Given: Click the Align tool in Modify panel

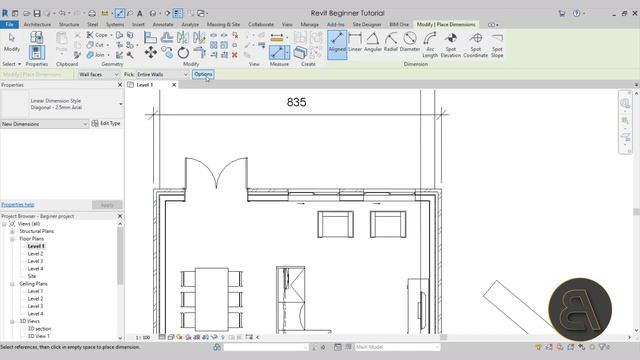Looking at the screenshot, I should coord(150,38).
